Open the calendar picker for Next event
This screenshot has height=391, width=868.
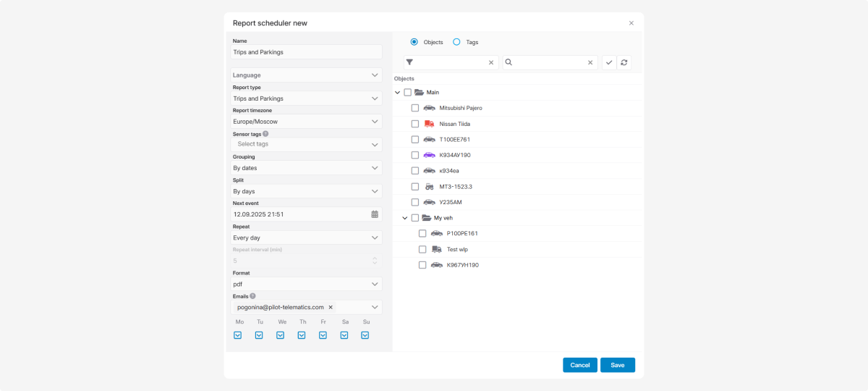(x=375, y=214)
